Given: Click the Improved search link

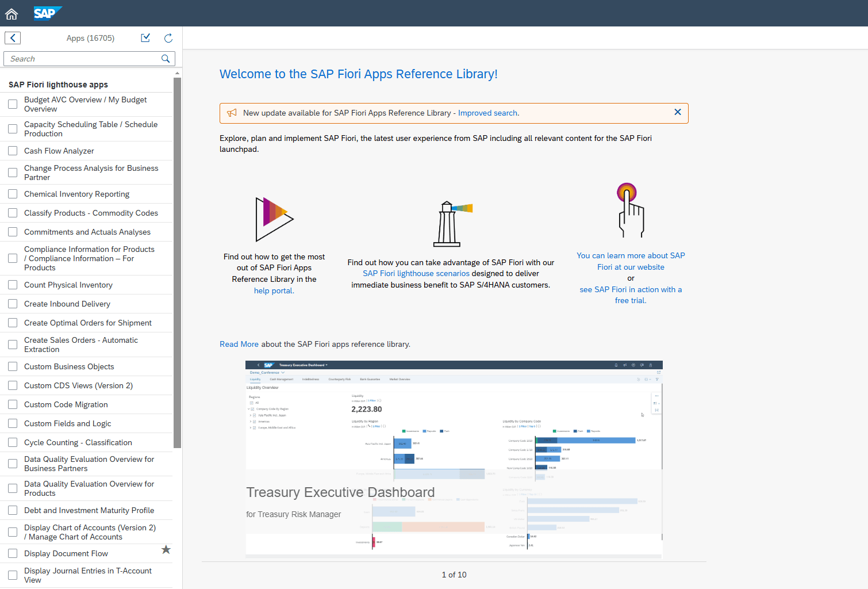Looking at the screenshot, I should pyautogui.click(x=488, y=113).
